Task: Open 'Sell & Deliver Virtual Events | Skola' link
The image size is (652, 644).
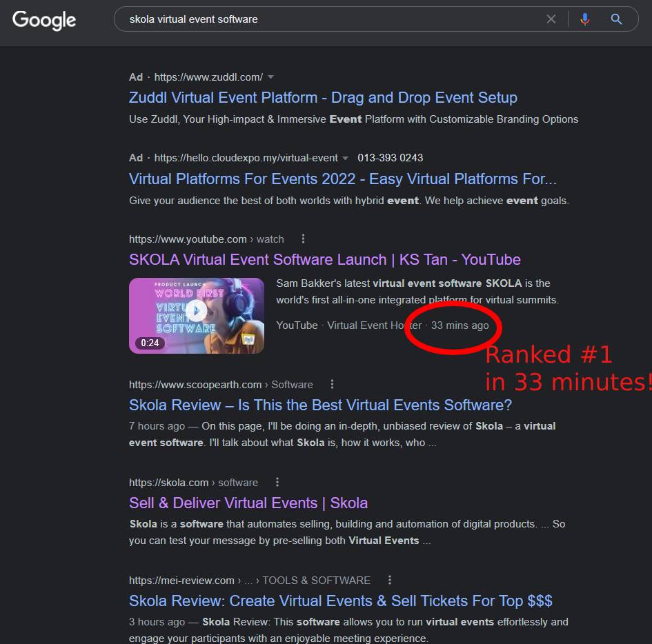Action: 248,503
